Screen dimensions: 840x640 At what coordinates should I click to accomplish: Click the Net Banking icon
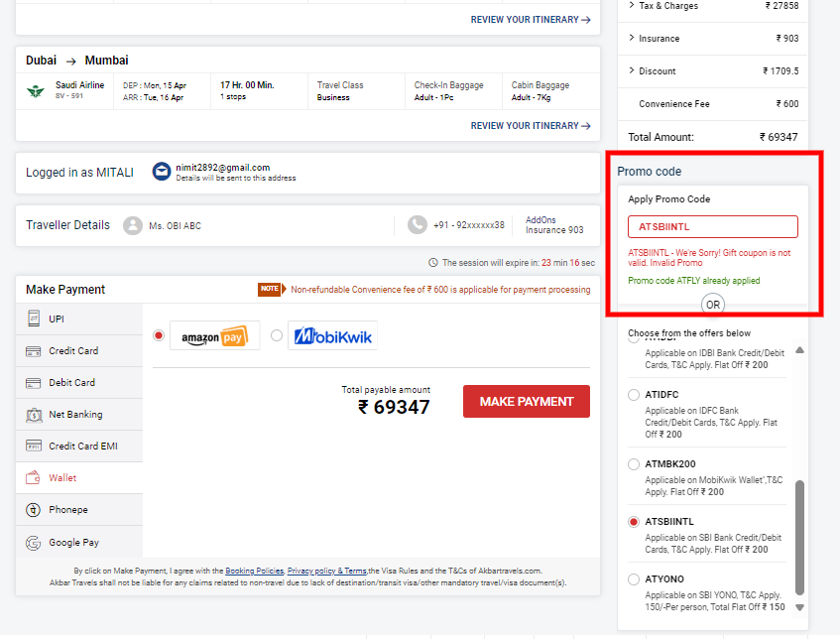(x=33, y=415)
